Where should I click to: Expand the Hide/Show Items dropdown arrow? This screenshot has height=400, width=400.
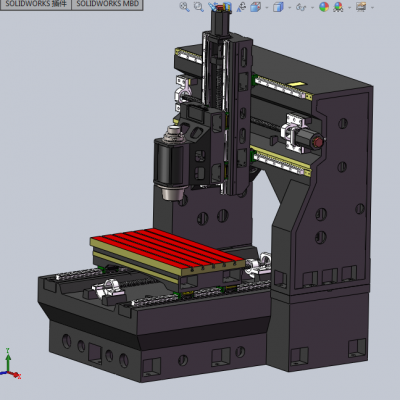312,7
